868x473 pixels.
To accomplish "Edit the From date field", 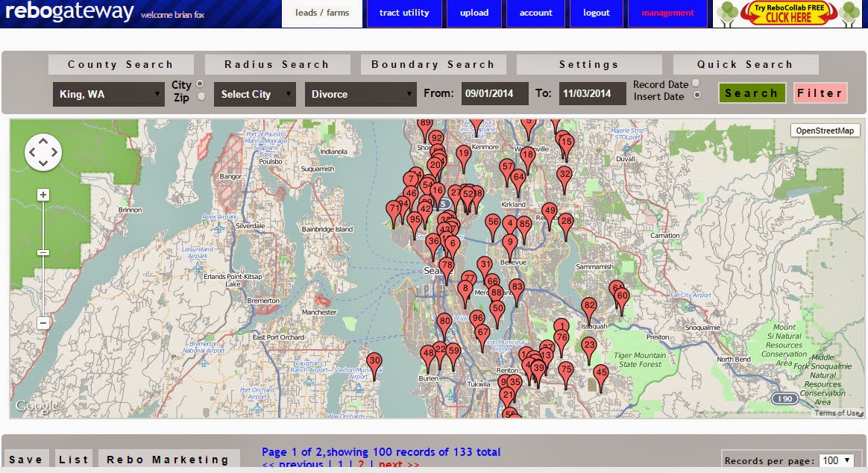I will click(x=494, y=93).
